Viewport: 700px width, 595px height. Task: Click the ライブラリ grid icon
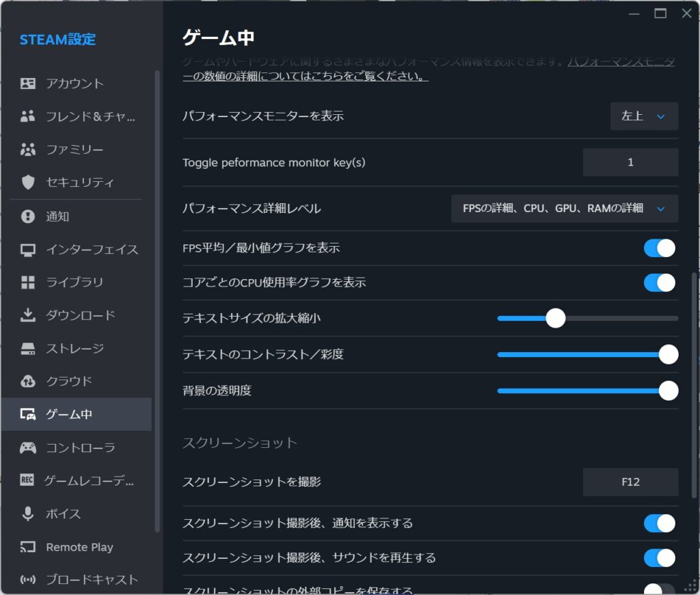27,282
